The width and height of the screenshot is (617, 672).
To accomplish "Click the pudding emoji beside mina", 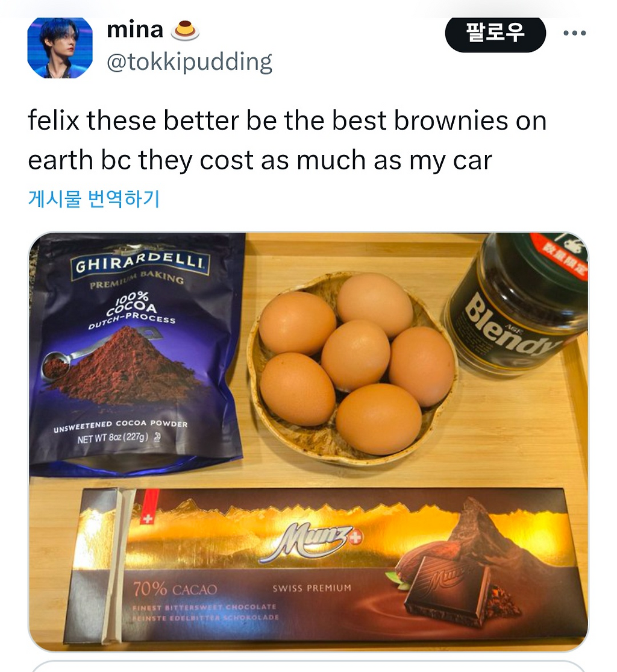I will tap(185, 30).
